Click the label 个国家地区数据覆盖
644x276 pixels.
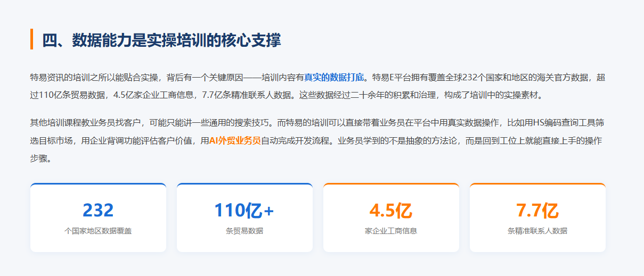tap(98, 231)
